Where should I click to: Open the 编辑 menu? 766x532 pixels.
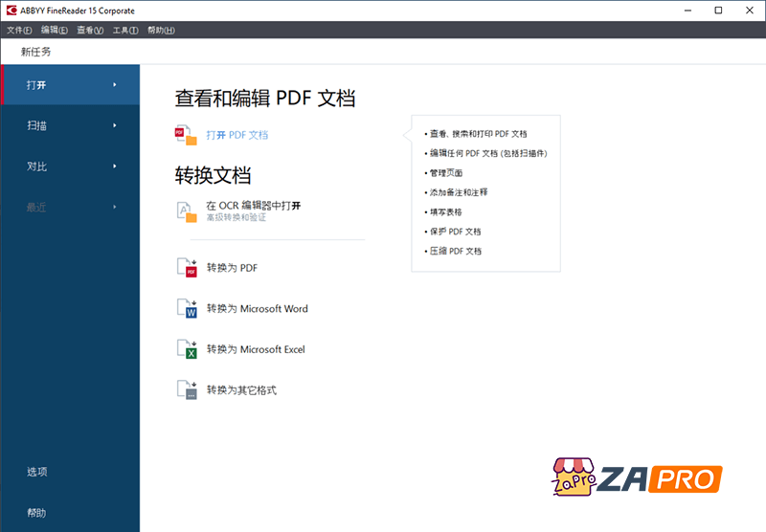click(55, 31)
